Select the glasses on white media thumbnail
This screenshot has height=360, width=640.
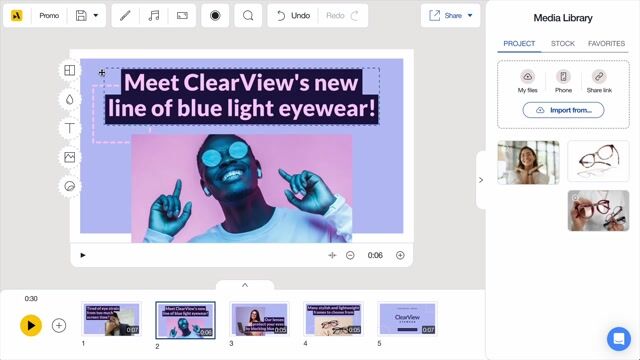pos(598,161)
